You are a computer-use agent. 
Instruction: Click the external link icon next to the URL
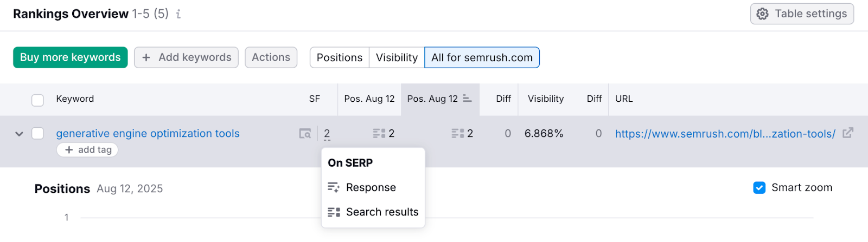point(847,133)
